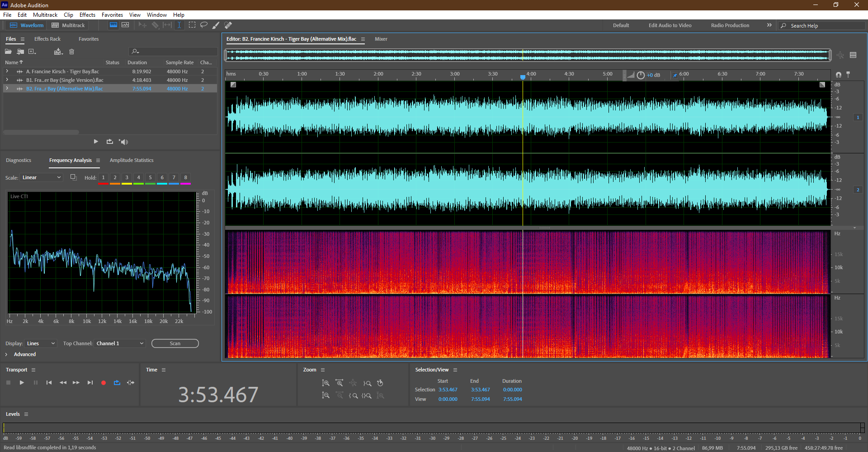
Task: Select the Spot Healing Brush tool
Action: pyautogui.click(x=228, y=25)
